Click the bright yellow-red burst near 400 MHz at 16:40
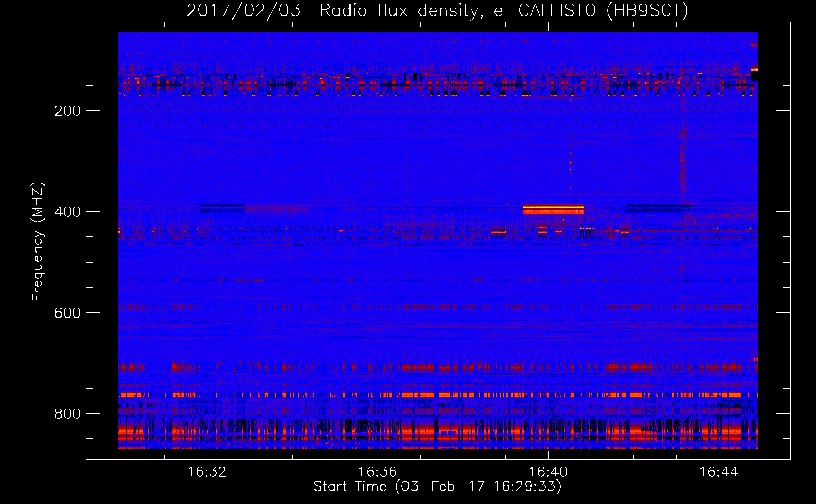This screenshot has width=816, height=504. tap(553, 209)
